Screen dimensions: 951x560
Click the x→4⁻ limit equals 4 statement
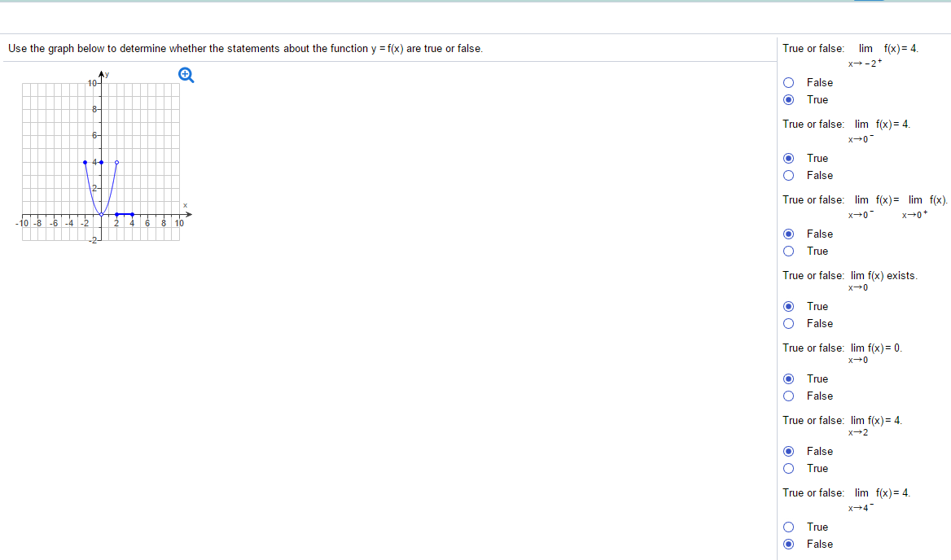pyautogui.click(x=846, y=500)
